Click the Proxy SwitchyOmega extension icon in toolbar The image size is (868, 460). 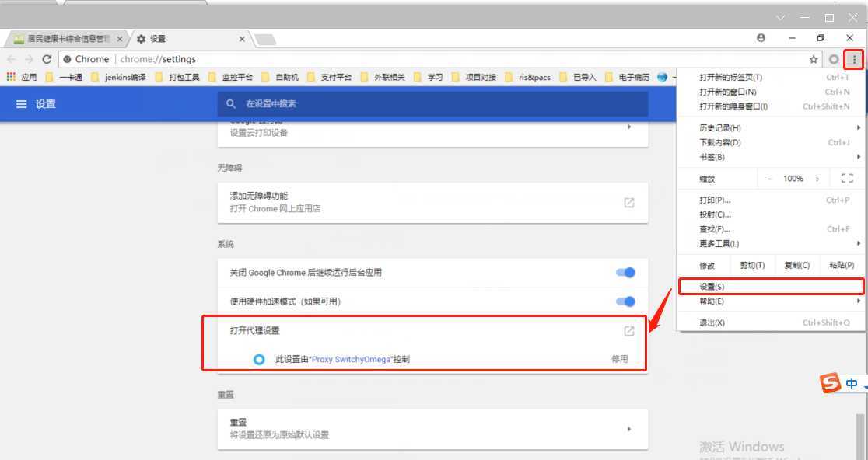click(834, 59)
